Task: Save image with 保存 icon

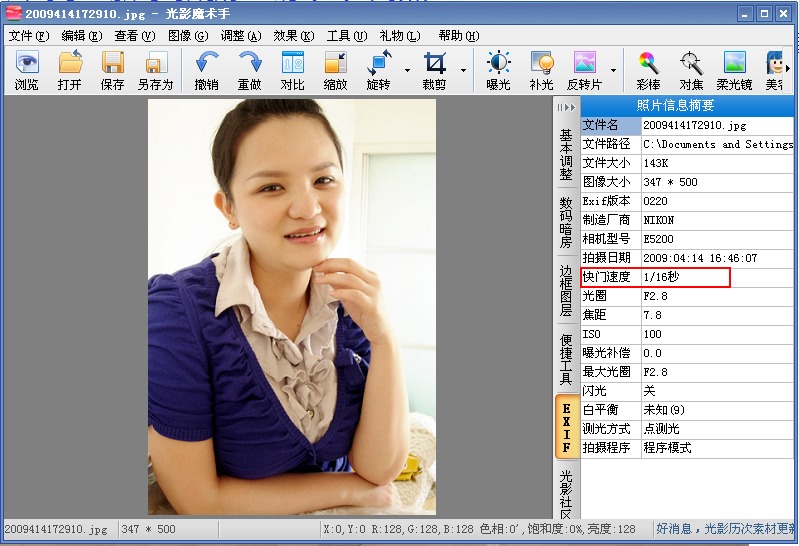Action: [x=112, y=70]
